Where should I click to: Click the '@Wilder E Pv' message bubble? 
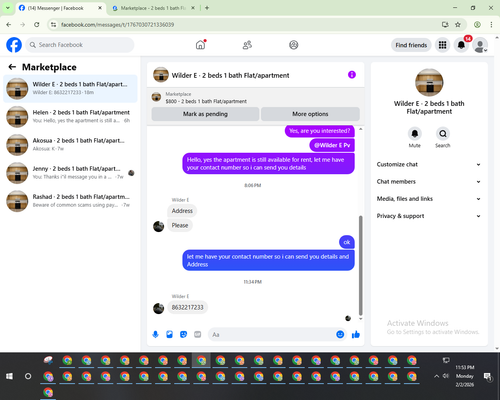tap(332, 145)
